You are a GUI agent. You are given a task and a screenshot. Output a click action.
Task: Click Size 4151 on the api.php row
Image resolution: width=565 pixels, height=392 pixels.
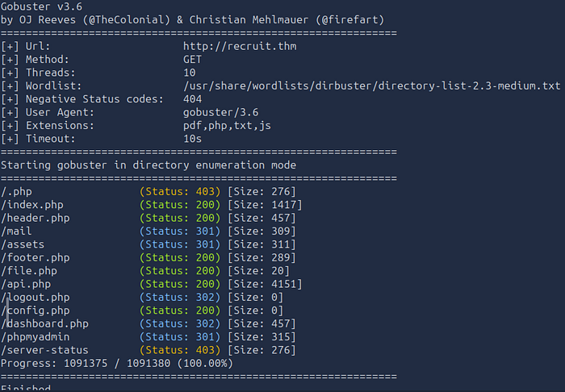click(x=265, y=284)
